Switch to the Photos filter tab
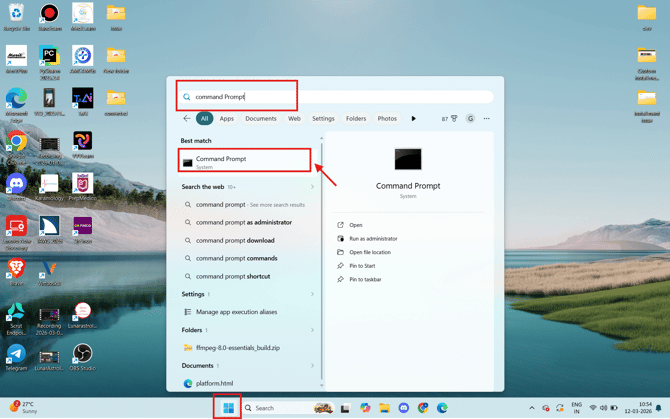The image size is (670, 419). tap(387, 119)
